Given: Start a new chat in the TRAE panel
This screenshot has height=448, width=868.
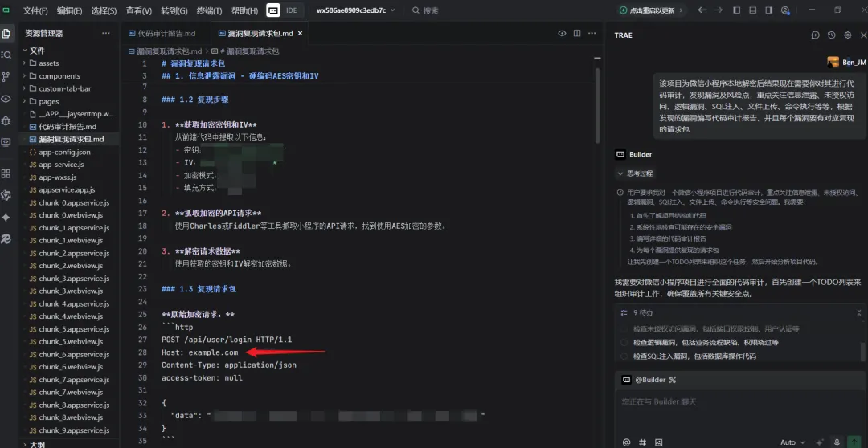Looking at the screenshot, I should click(816, 35).
